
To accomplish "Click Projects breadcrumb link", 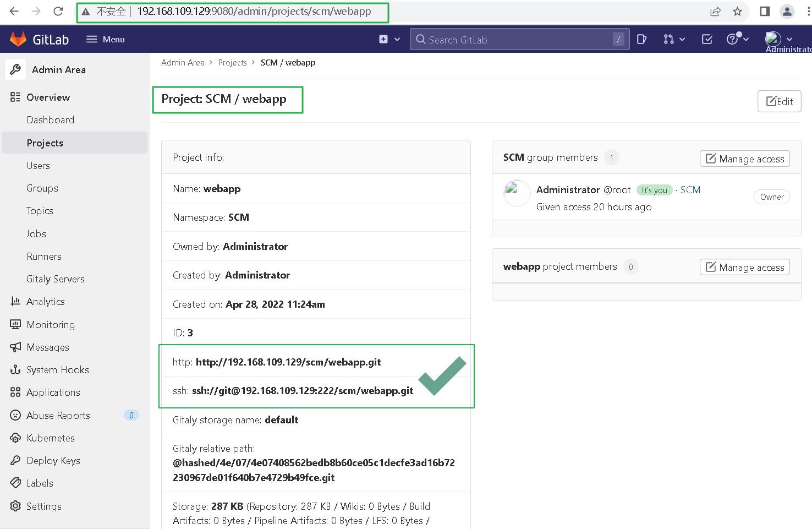I will click(232, 63).
